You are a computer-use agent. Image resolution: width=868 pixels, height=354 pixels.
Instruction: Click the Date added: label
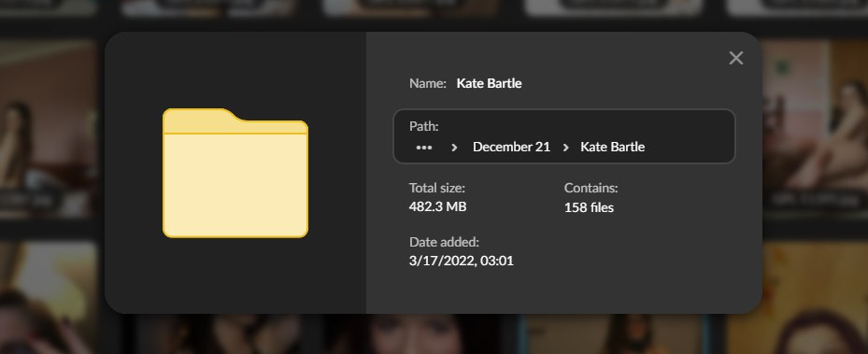[444, 242]
